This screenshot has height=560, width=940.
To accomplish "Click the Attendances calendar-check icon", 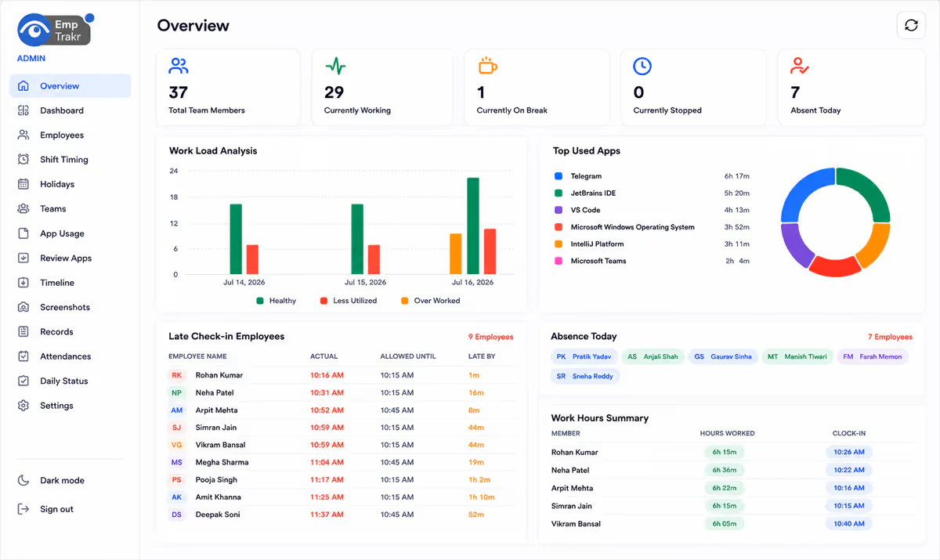I will (x=23, y=356).
